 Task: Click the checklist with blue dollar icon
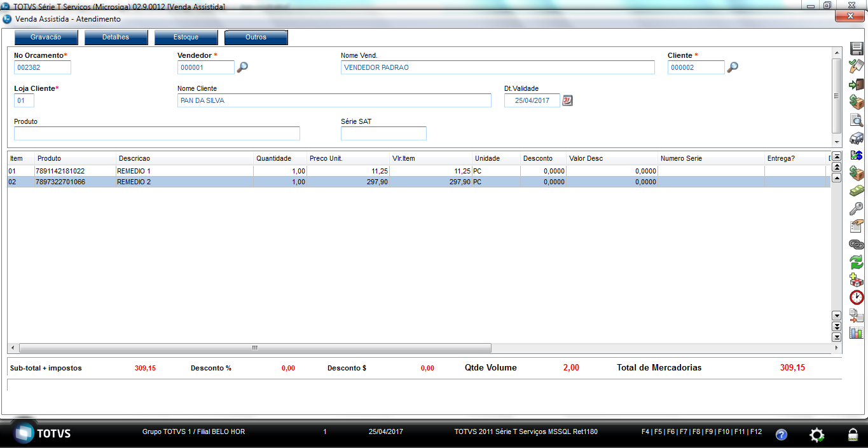[x=857, y=155]
